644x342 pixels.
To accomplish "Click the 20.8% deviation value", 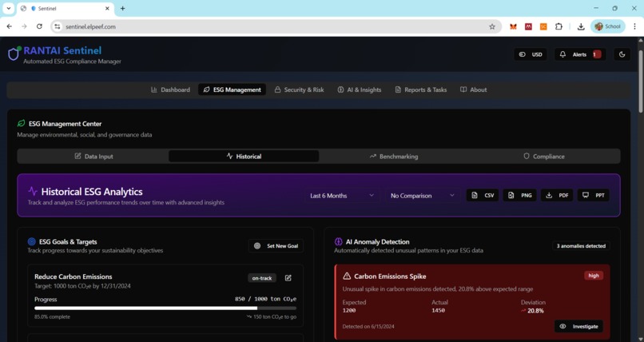I will [x=535, y=311].
